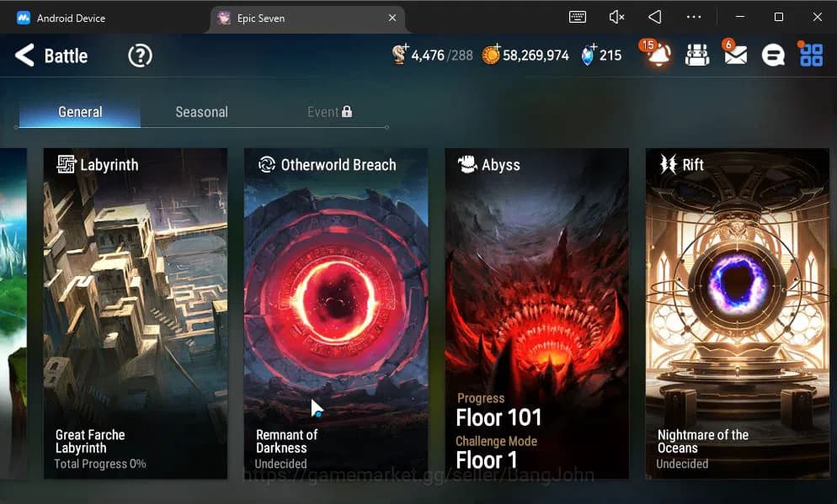This screenshot has width=837, height=504.
Task: Open the chat bubble icon
Action: click(x=772, y=56)
